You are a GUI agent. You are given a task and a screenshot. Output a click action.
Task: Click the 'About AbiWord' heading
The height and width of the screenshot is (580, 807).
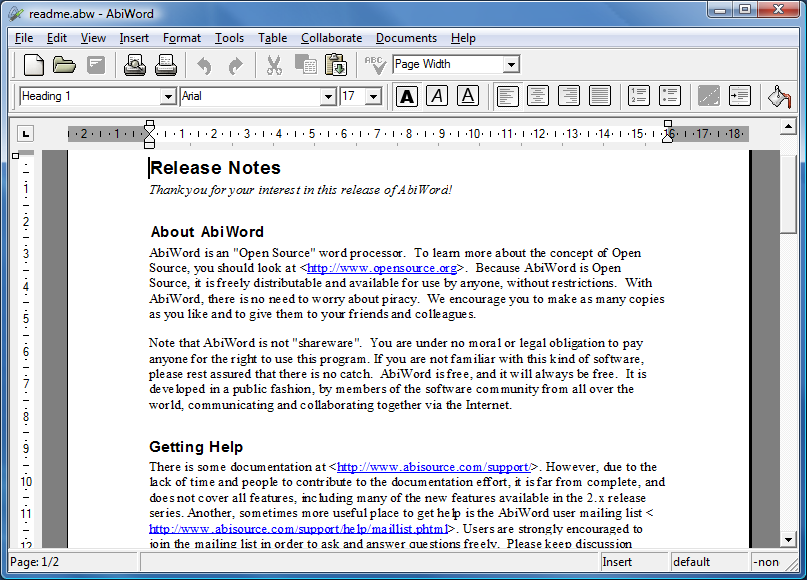click(207, 232)
